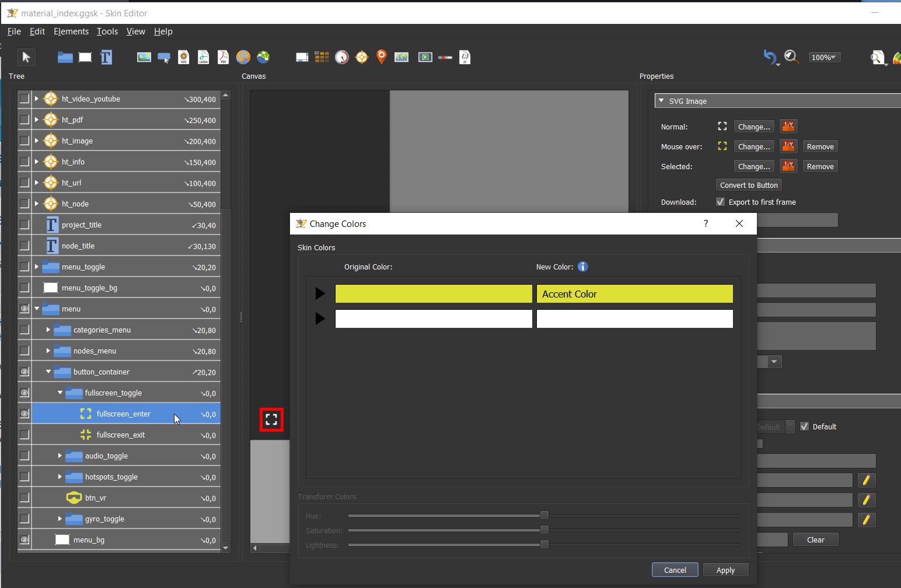
Task: Add the JS Code element
Action: [x=465, y=57]
